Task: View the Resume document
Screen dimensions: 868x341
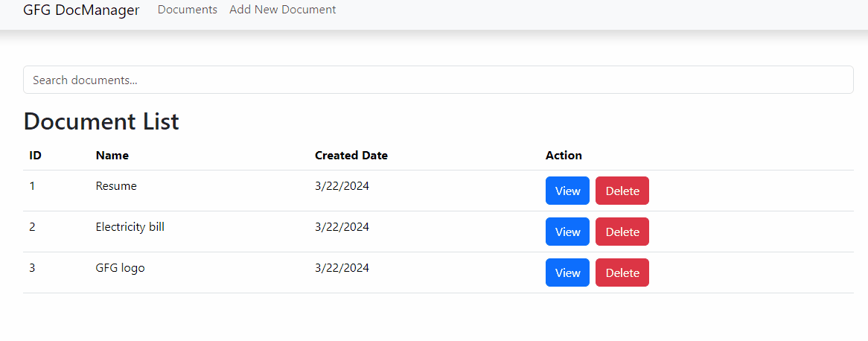Action: click(567, 191)
